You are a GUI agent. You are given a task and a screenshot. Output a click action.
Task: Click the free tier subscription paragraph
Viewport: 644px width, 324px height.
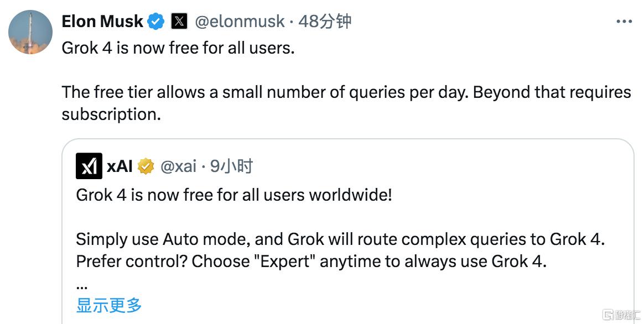point(346,103)
